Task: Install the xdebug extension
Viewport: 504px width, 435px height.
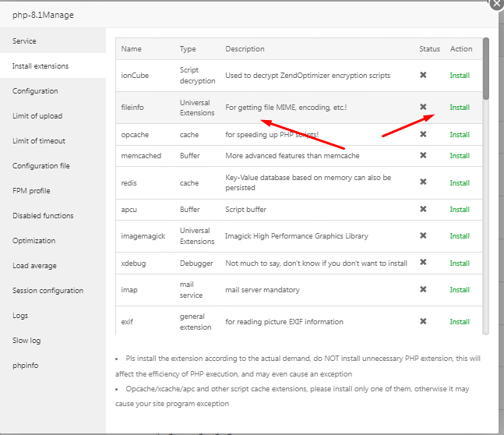Action: (460, 263)
